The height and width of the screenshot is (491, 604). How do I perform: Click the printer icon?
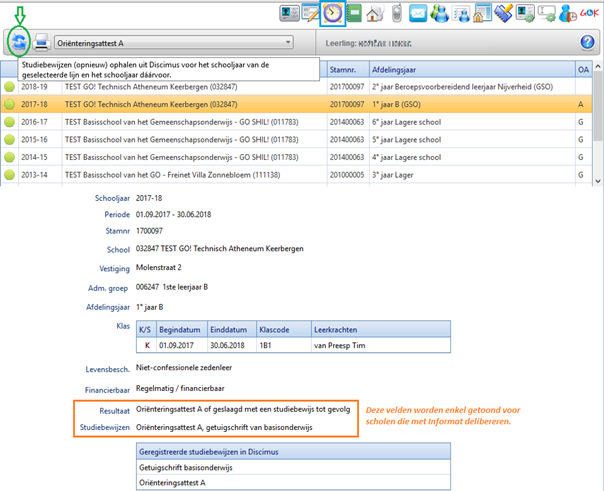41,42
